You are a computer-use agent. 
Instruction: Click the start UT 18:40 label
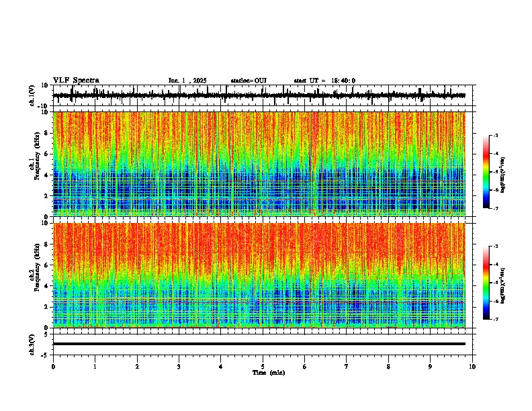point(324,81)
